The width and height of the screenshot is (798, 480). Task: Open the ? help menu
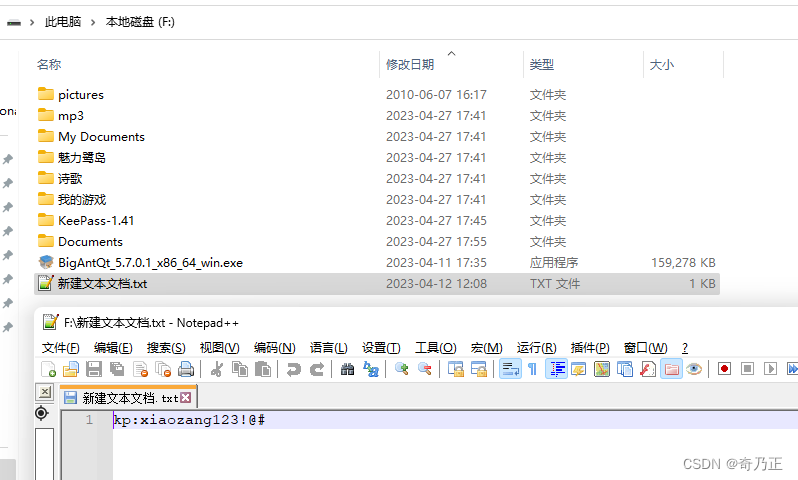pos(685,348)
